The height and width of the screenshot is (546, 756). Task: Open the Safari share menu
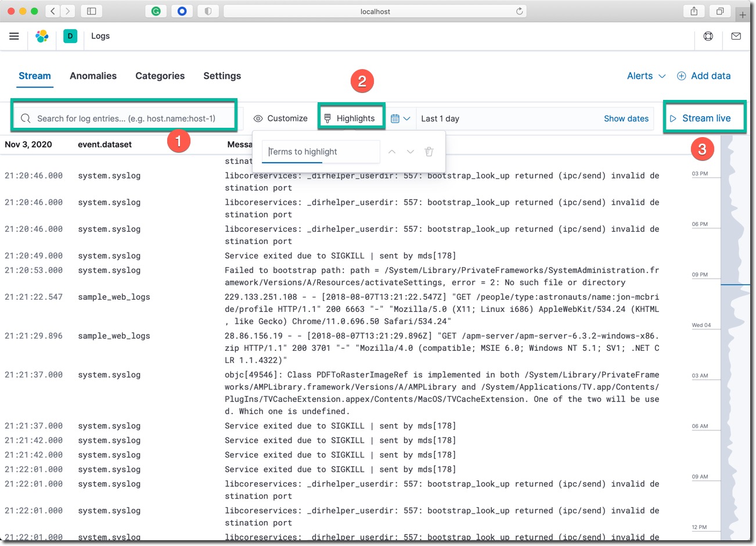click(x=694, y=11)
